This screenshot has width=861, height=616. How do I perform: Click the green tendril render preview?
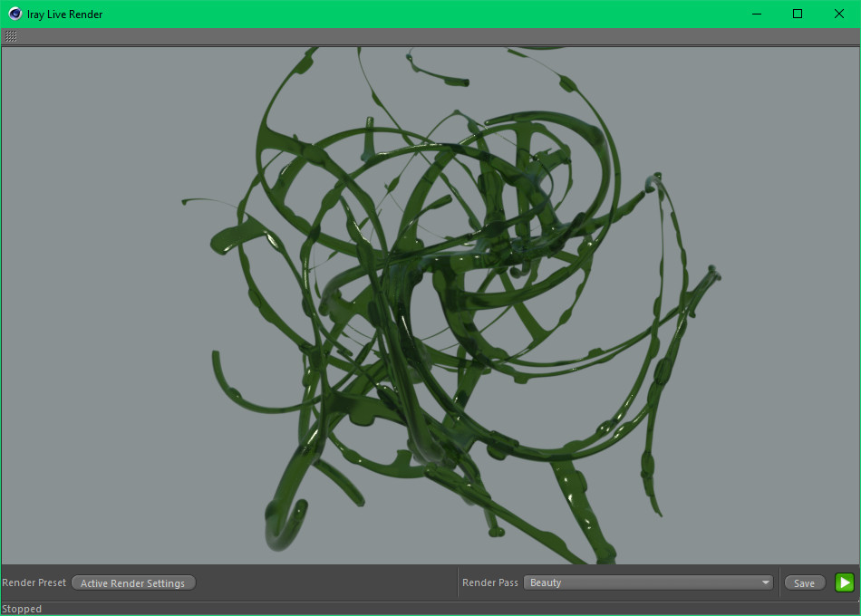(430, 306)
